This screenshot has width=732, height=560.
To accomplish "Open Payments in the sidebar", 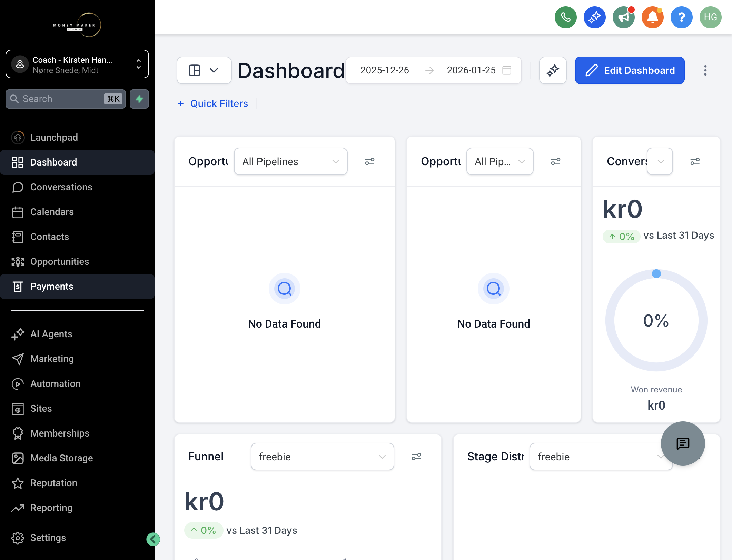I will click(x=77, y=286).
